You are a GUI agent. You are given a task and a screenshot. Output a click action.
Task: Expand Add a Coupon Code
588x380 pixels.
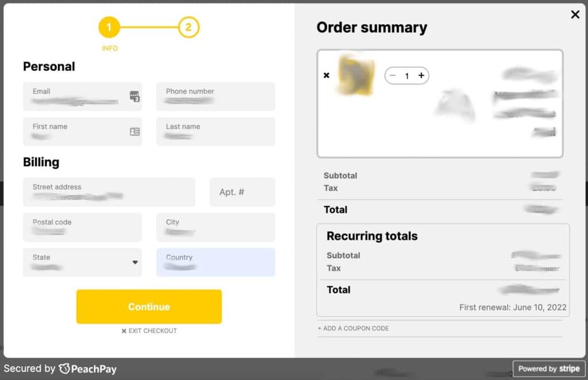(353, 328)
